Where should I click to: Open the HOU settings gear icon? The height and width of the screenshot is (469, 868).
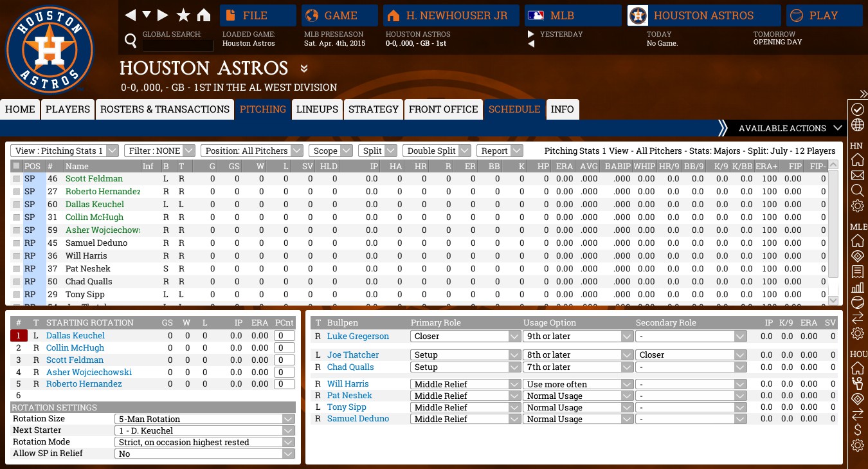click(857, 445)
